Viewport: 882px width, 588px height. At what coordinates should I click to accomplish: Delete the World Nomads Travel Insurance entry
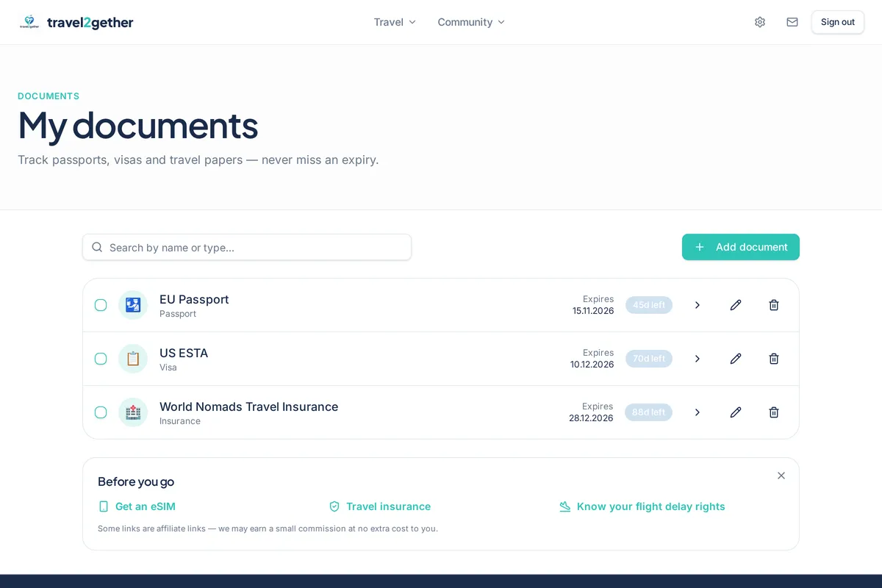tap(774, 412)
